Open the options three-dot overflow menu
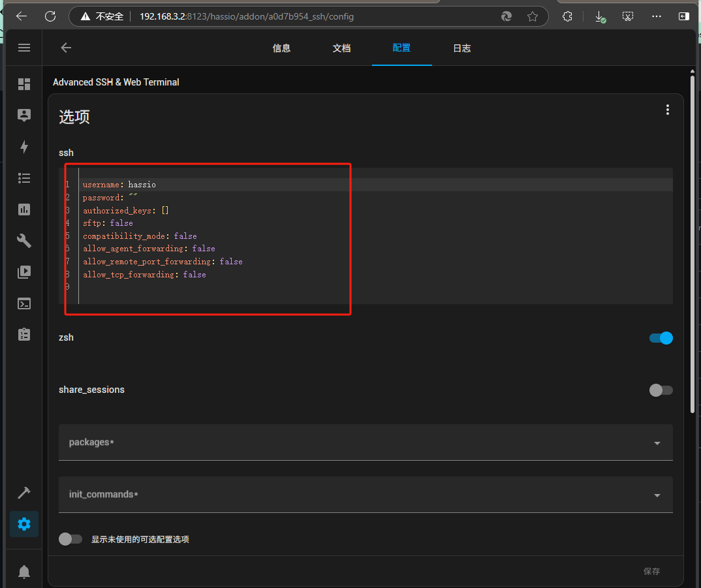 point(667,110)
